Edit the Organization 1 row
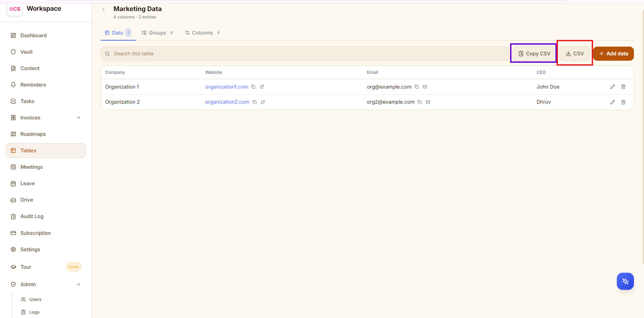The image size is (644, 318). tap(612, 87)
